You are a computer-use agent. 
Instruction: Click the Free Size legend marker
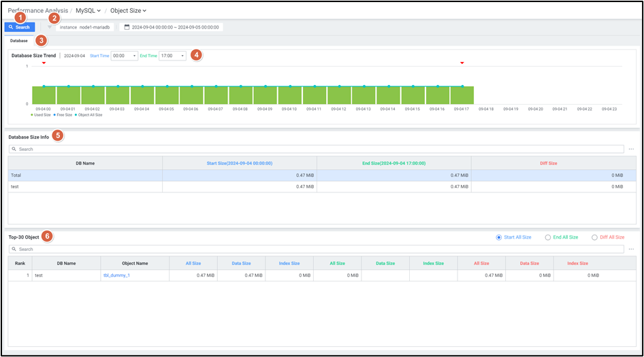(x=56, y=115)
